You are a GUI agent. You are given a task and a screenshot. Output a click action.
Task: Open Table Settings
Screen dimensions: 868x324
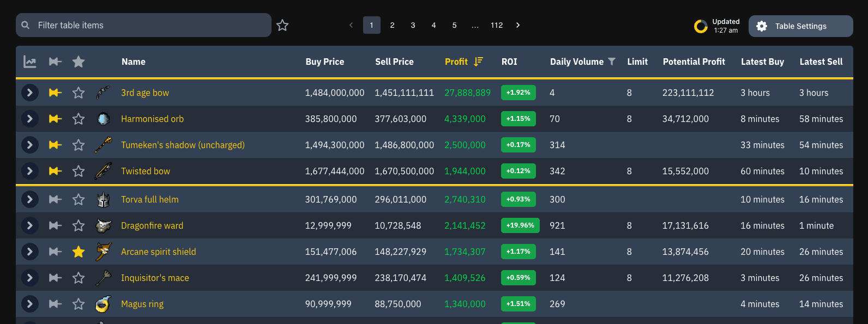(800, 26)
